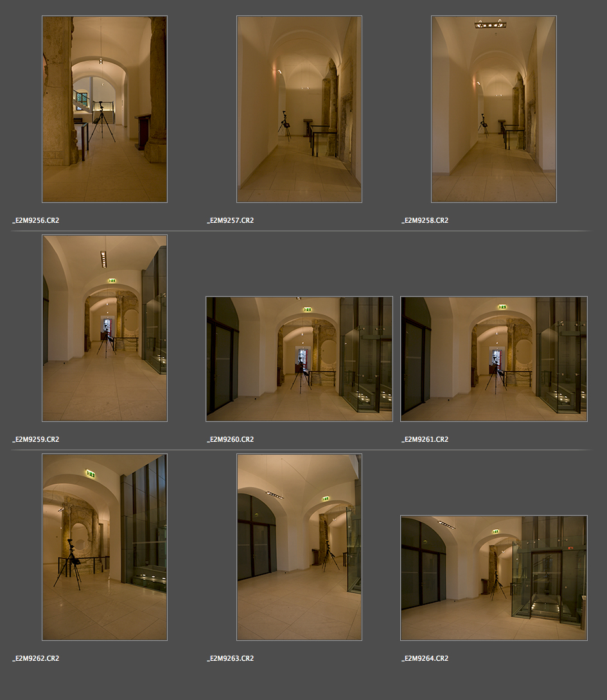Click the _E2M9263.CR2 caption label

tap(231, 658)
